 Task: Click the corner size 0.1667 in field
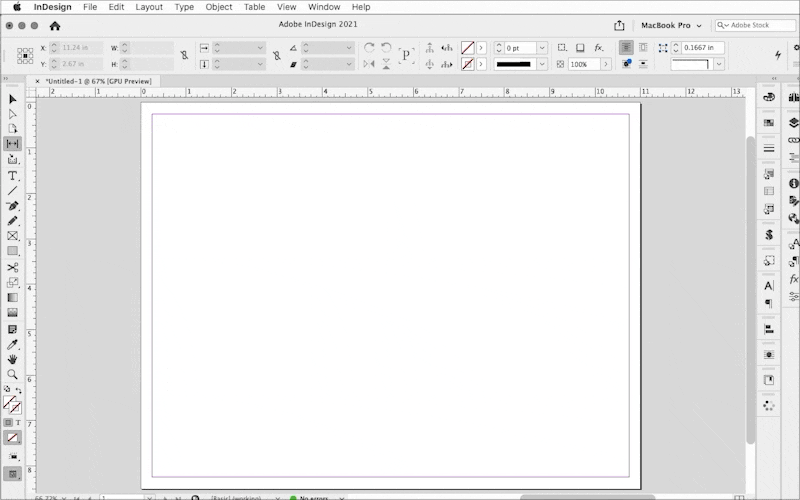click(703, 47)
